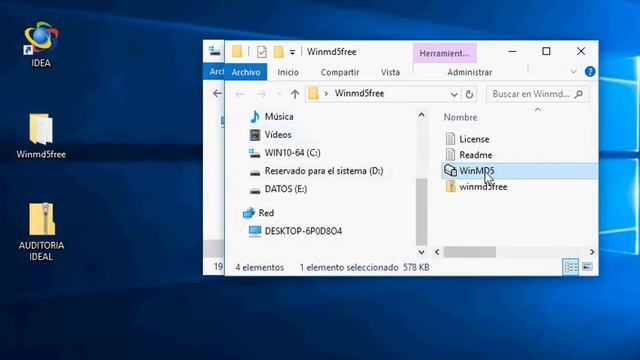
Task: Click the rear window's drive icon
Action: click(x=214, y=51)
